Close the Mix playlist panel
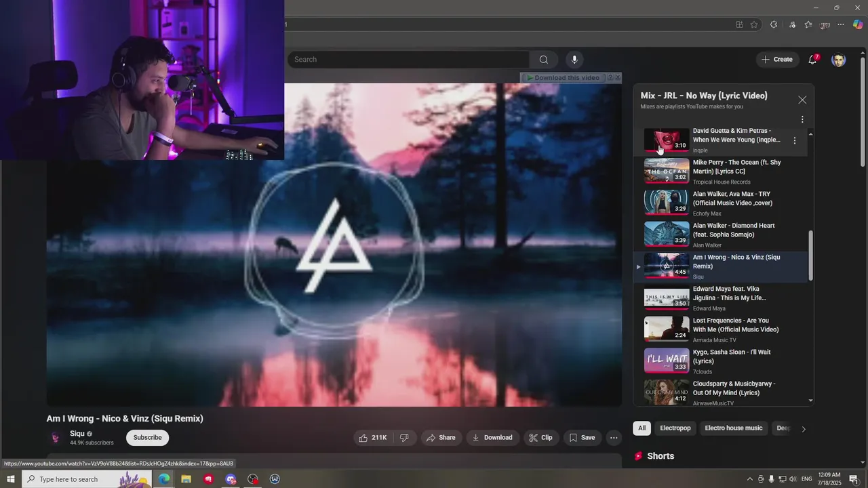 tap(802, 100)
